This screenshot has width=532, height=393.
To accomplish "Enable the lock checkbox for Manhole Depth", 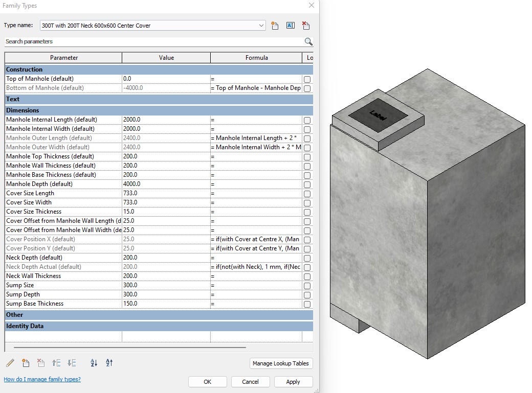I will click(307, 184).
